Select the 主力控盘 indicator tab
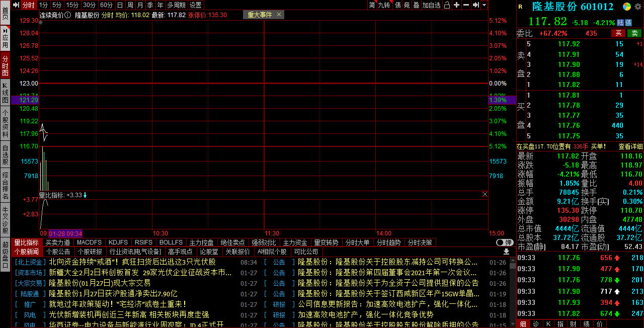This screenshot has height=328, width=644. pos(201,242)
